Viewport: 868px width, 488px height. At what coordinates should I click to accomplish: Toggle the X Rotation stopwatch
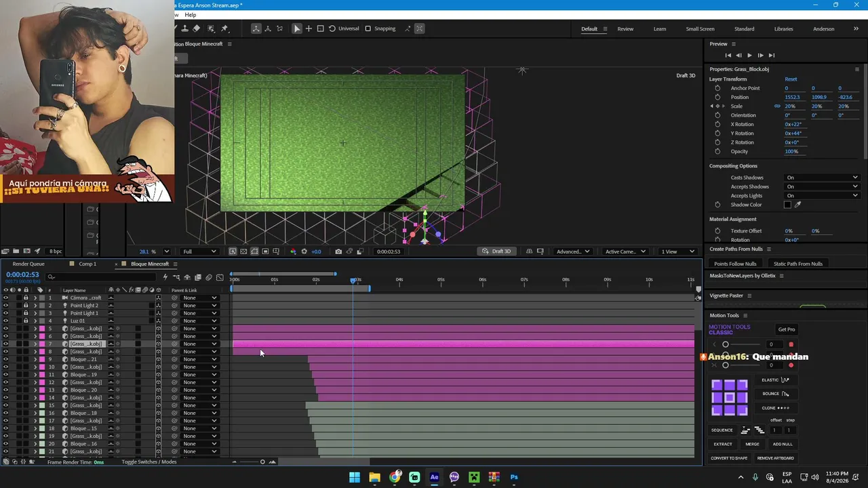tap(717, 124)
